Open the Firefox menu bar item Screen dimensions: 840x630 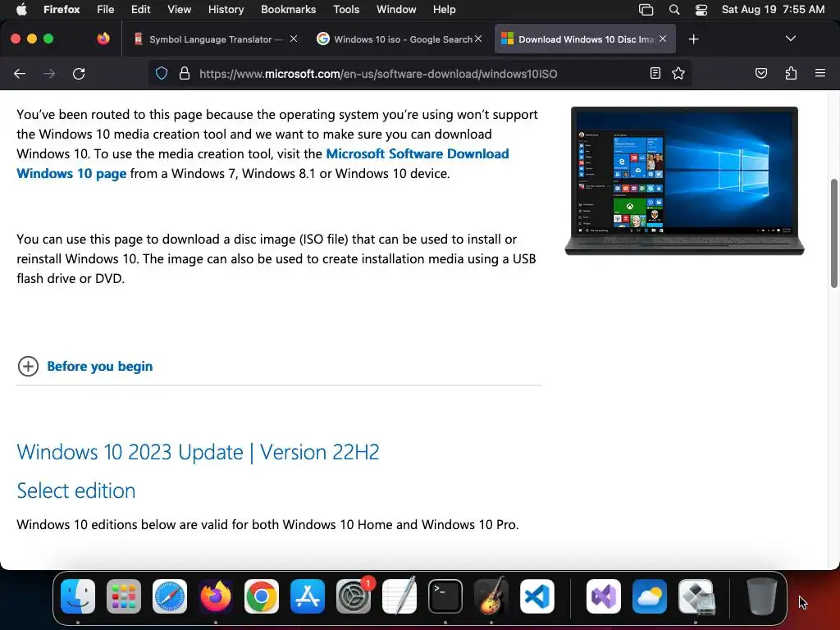[62, 10]
